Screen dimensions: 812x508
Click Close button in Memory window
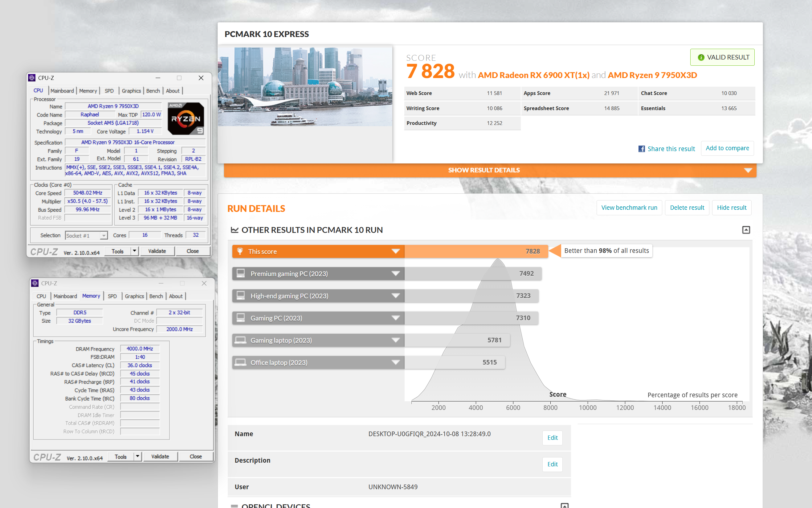pos(196,456)
